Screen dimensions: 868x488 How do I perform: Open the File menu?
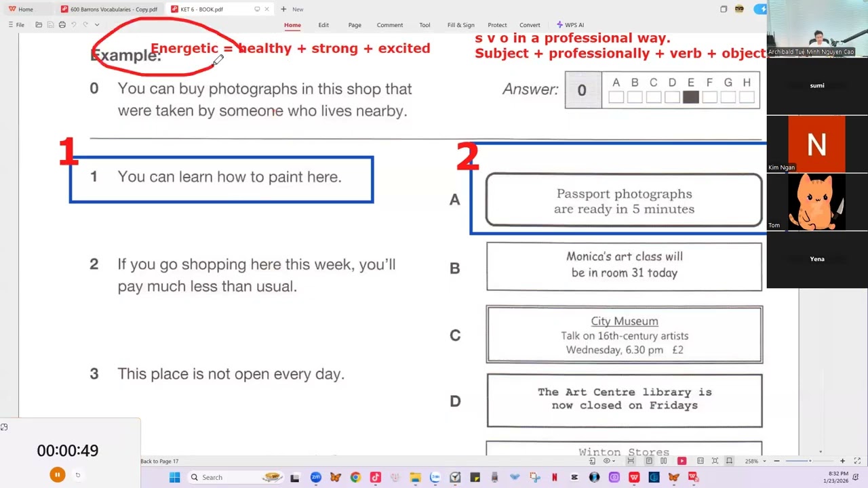16,25
